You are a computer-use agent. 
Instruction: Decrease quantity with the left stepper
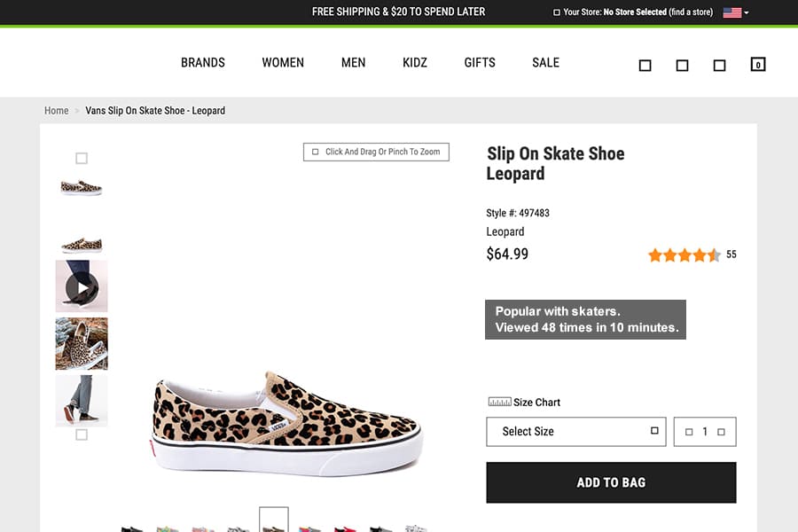coord(689,432)
